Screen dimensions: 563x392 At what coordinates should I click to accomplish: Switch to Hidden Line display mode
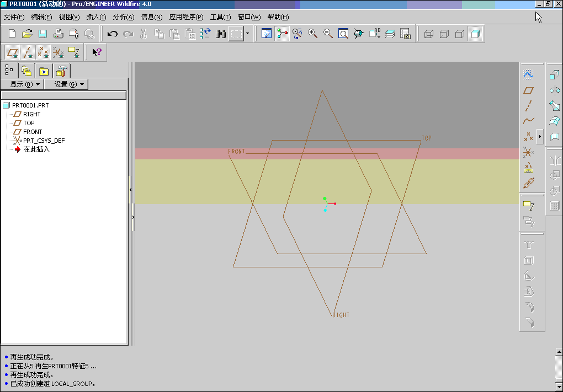point(444,34)
